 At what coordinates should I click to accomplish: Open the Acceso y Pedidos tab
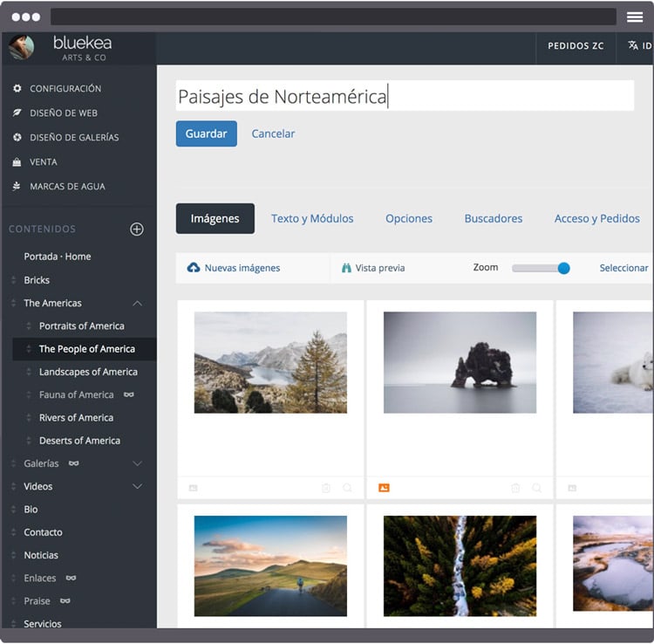[x=596, y=219]
